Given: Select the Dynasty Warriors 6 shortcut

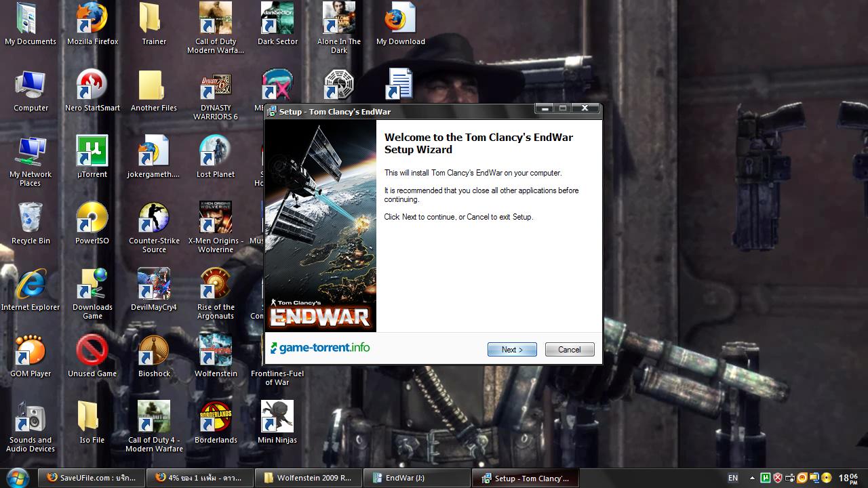Looking at the screenshot, I should click(216, 95).
